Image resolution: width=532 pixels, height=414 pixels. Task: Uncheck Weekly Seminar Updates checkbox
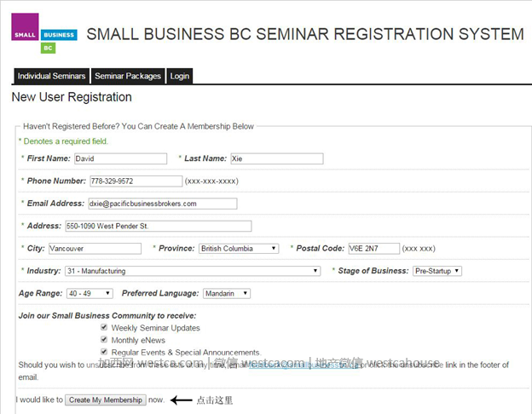104,327
